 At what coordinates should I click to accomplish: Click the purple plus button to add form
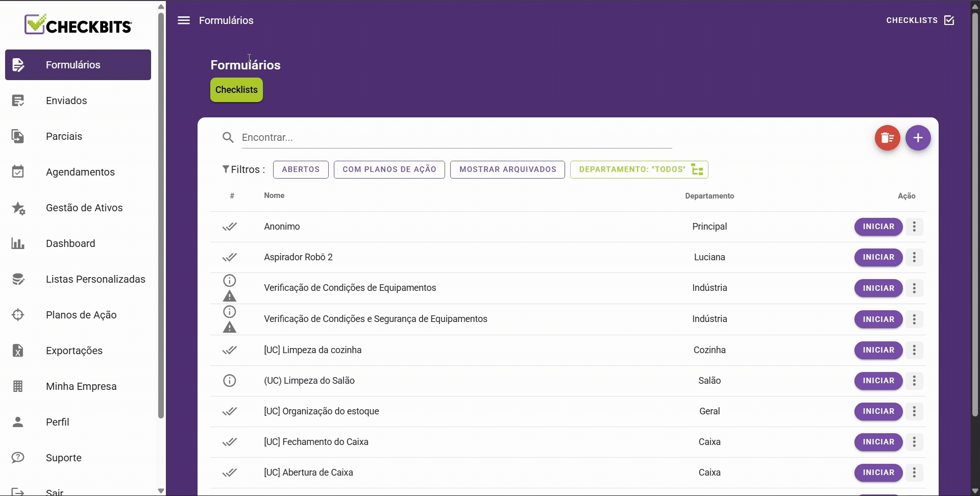(918, 138)
